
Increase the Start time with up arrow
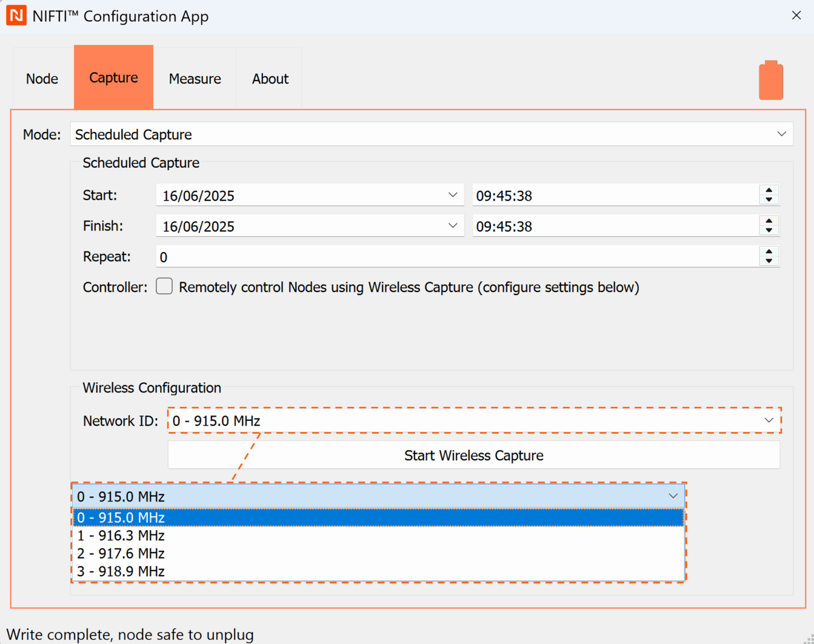(x=769, y=190)
